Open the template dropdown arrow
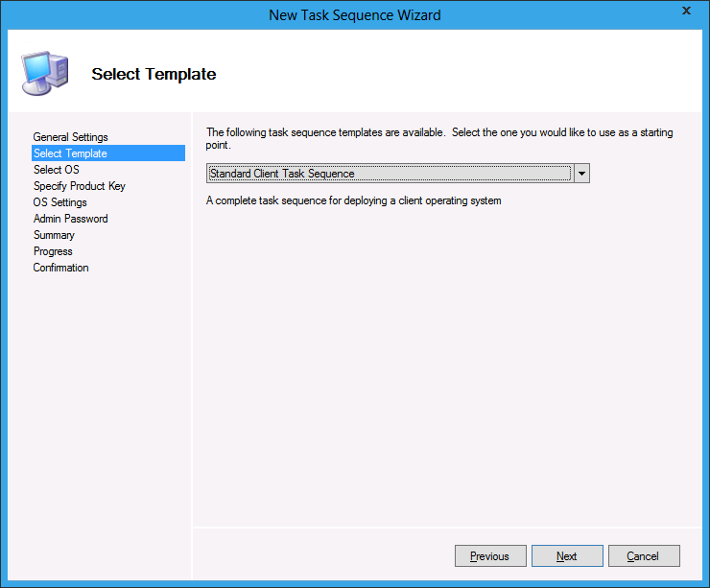Image resolution: width=710 pixels, height=588 pixels. pyautogui.click(x=580, y=174)
